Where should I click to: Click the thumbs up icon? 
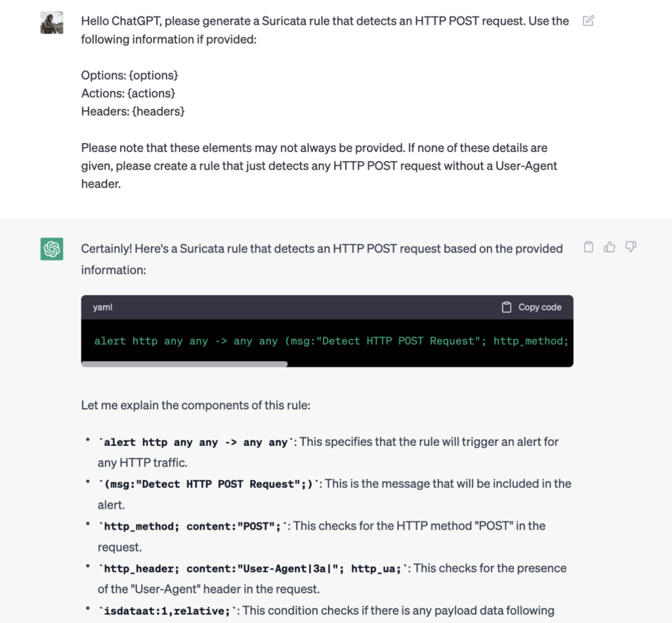tap(610, 247)
